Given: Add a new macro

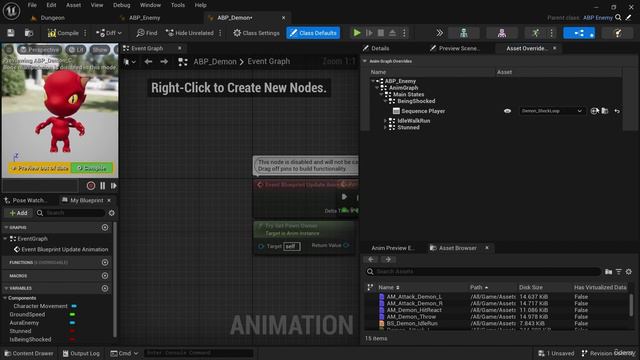Looking at the screenshot, I should point(105,276).
